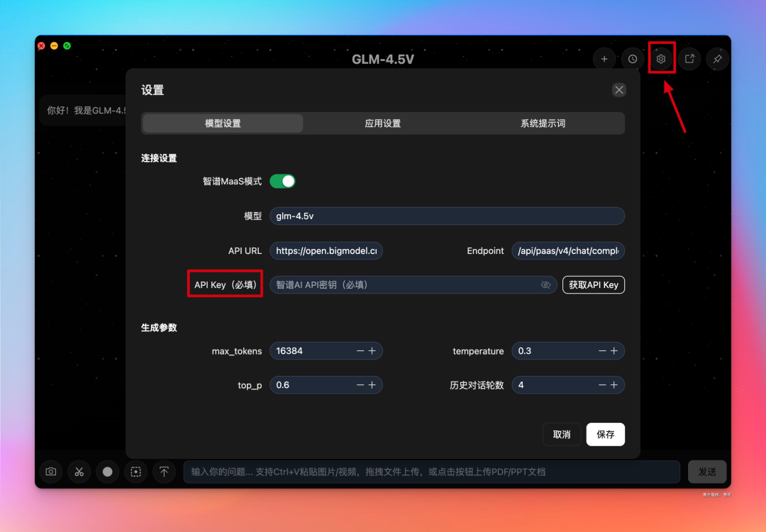766x532 pixels.
Task: Open the 应用设置 tab
Action: click(x=383, y=123)
